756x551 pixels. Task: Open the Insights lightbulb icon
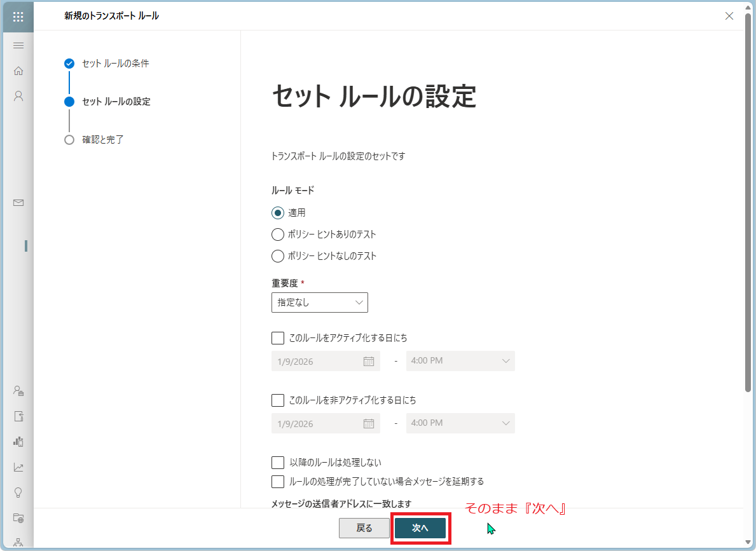pos(18,493)
